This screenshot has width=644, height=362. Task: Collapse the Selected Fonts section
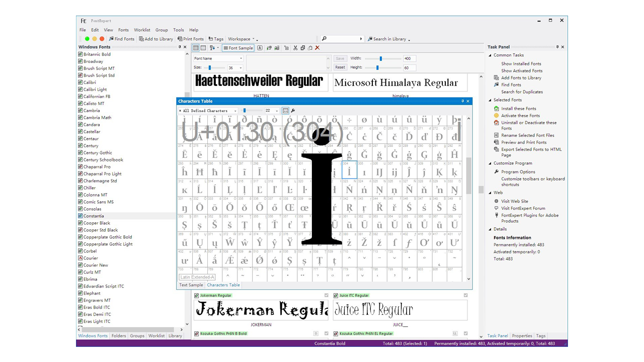pos(491,100)
